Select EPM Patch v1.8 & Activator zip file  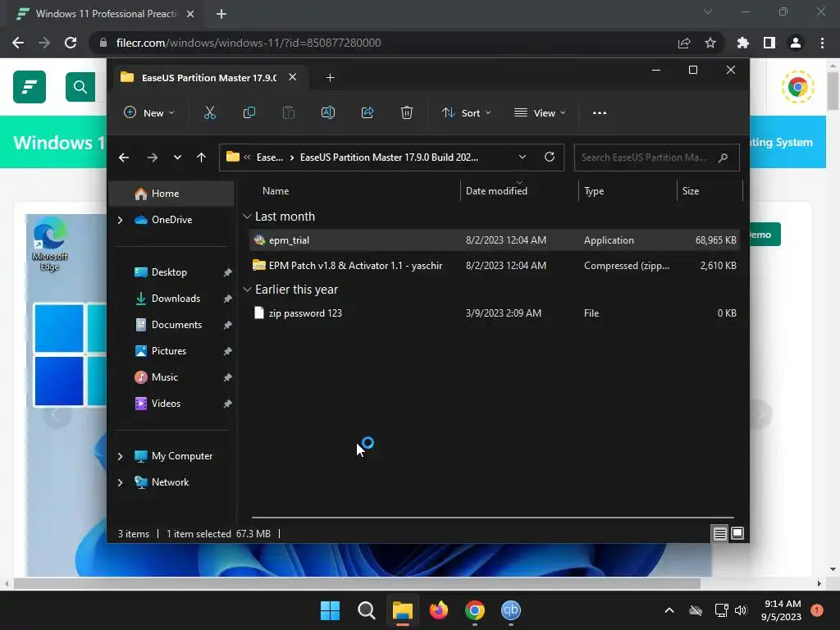click(x=494, y=265)
